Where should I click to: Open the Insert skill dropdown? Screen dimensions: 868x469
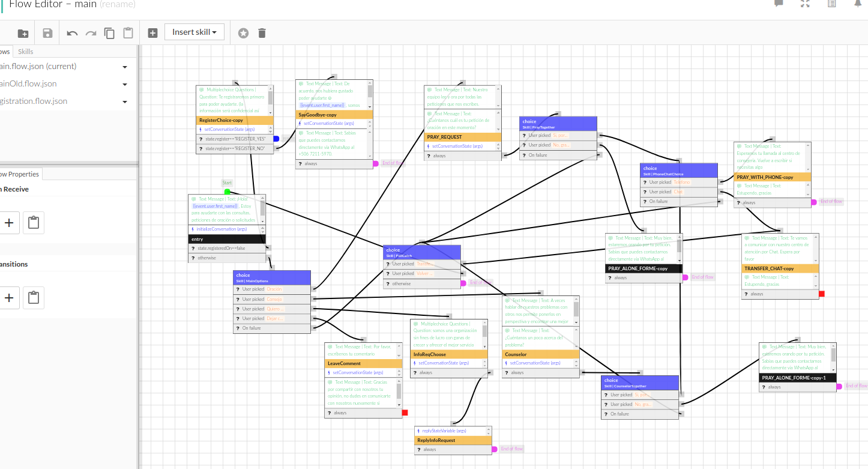pos(194,32)
